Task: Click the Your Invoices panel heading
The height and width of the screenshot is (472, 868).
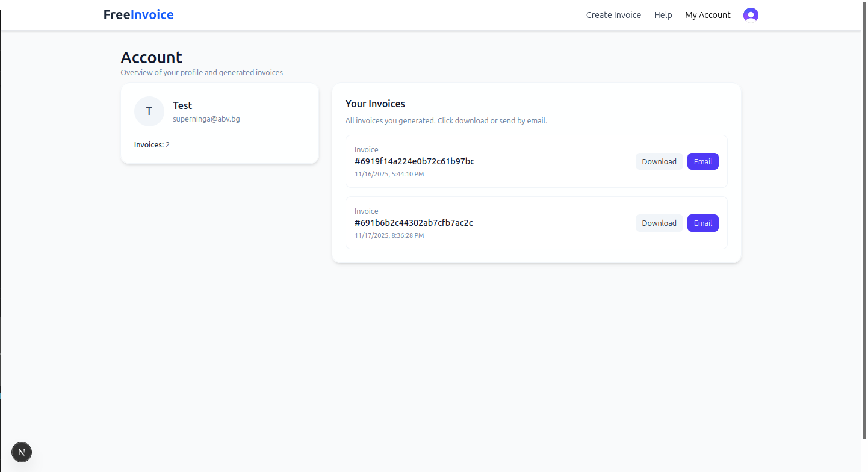Action: click(x=375, y=104)
